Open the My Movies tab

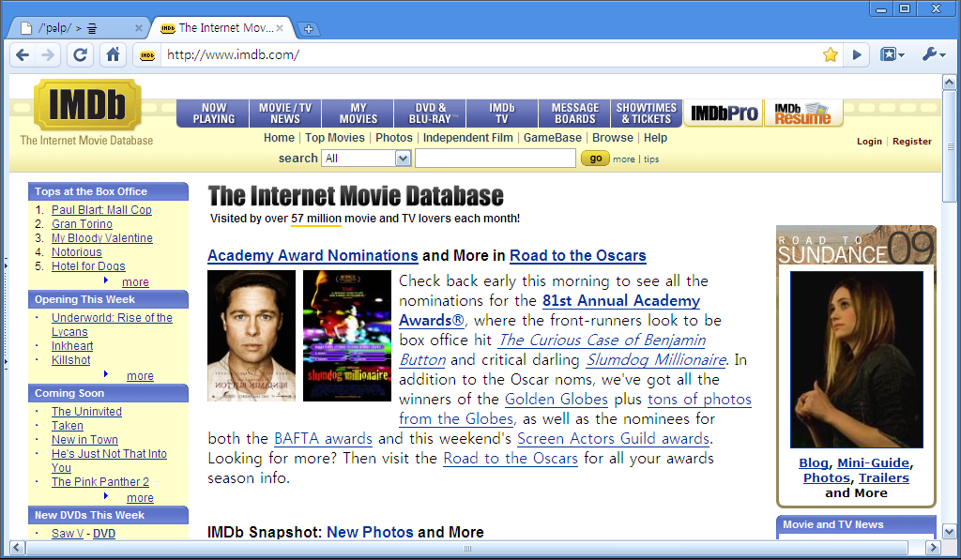coord(358,114)
